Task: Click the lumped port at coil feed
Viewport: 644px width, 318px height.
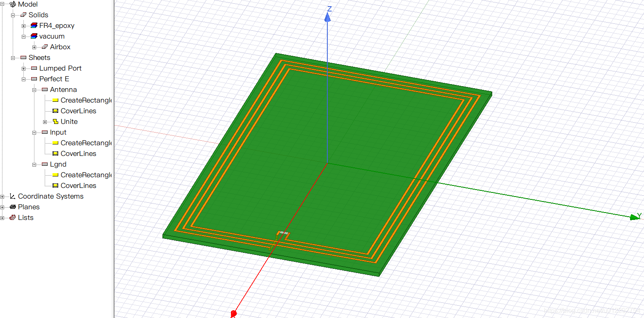Action: click(283, 233)
